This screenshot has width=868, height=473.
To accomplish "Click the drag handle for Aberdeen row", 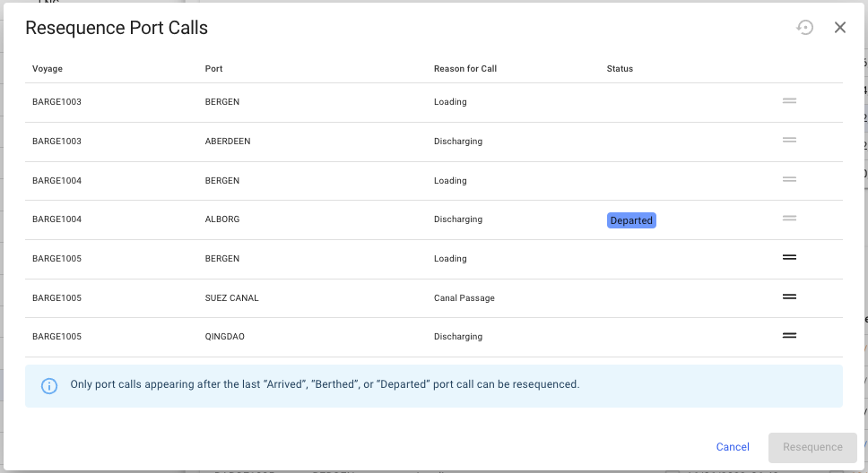I will 789,141.
